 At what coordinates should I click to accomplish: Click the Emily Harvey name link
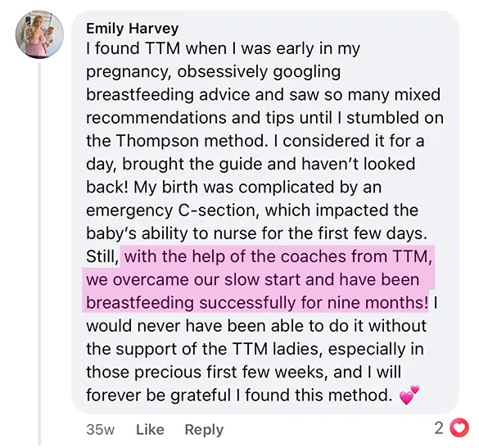[133, 29]
